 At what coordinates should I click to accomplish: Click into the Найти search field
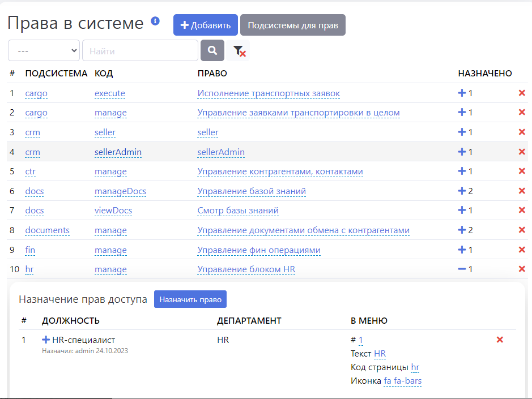click(x=140, y=50)
